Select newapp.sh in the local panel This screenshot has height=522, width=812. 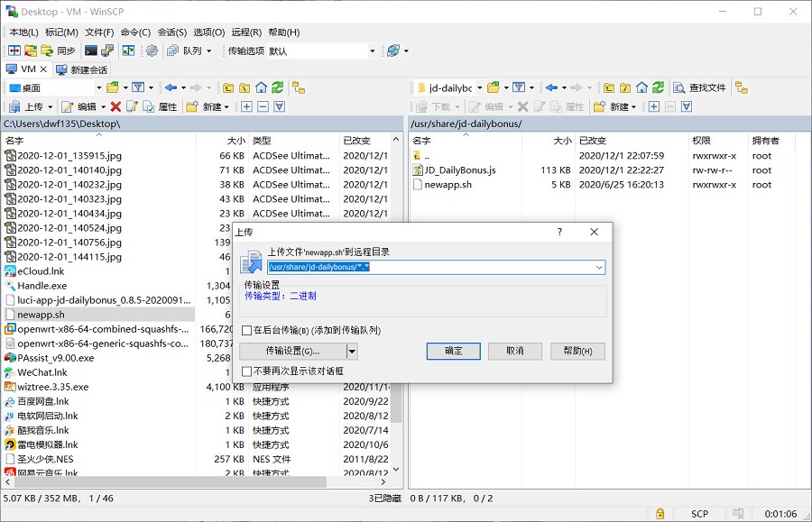pyautogui.click(x=99, y=315)
